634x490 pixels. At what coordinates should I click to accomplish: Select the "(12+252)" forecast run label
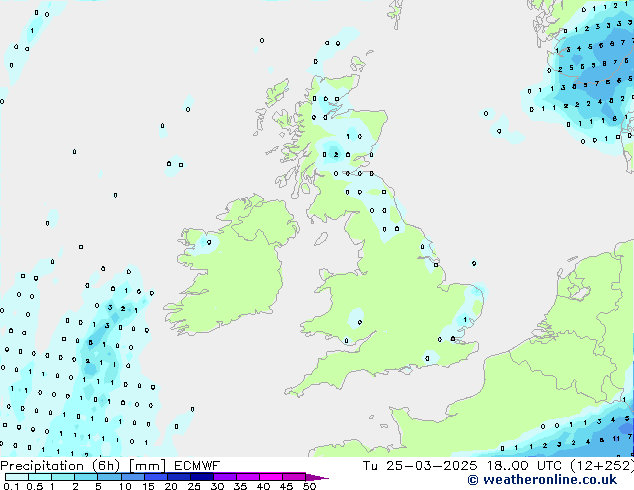(602, 466)
